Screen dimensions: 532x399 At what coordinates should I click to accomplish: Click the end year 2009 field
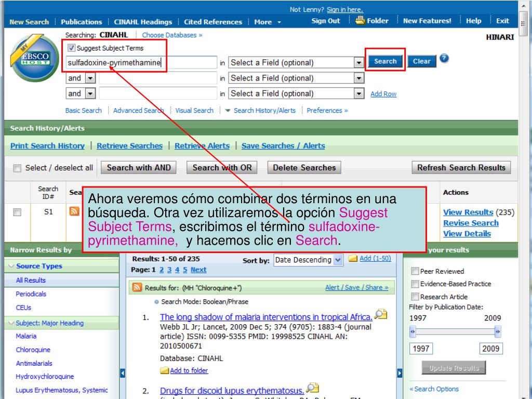point(491,349)
